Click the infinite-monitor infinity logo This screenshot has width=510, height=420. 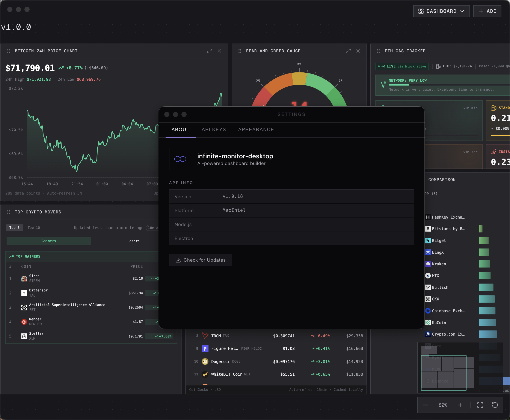pyautogui.click(x=180, y=159)
